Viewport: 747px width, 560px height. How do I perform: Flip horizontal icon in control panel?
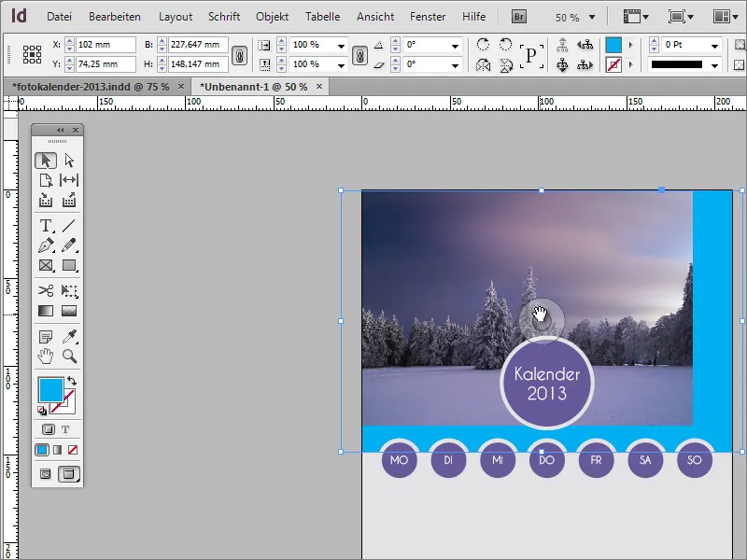(483, 64)
